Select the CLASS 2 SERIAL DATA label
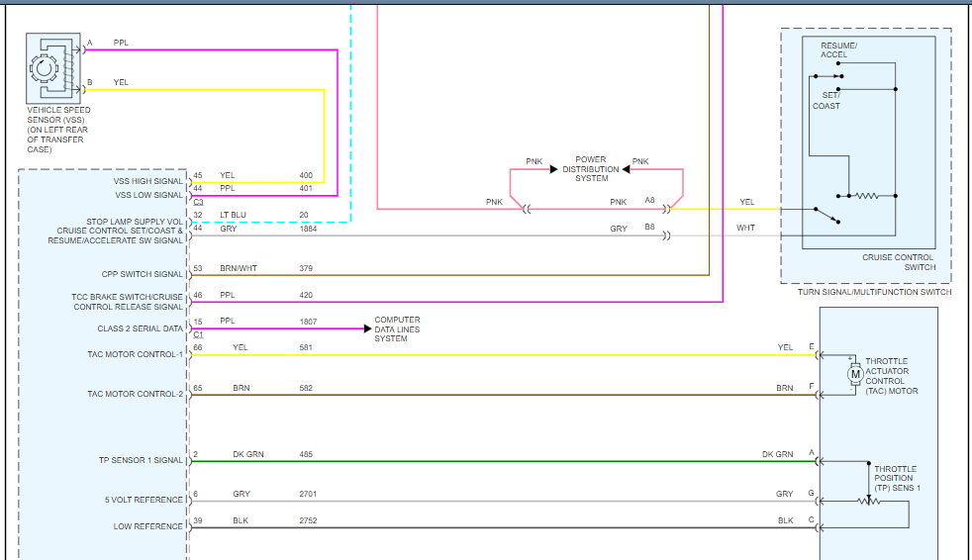The width and height of the screenshot is (972, 560). click(x=141, y=328)
